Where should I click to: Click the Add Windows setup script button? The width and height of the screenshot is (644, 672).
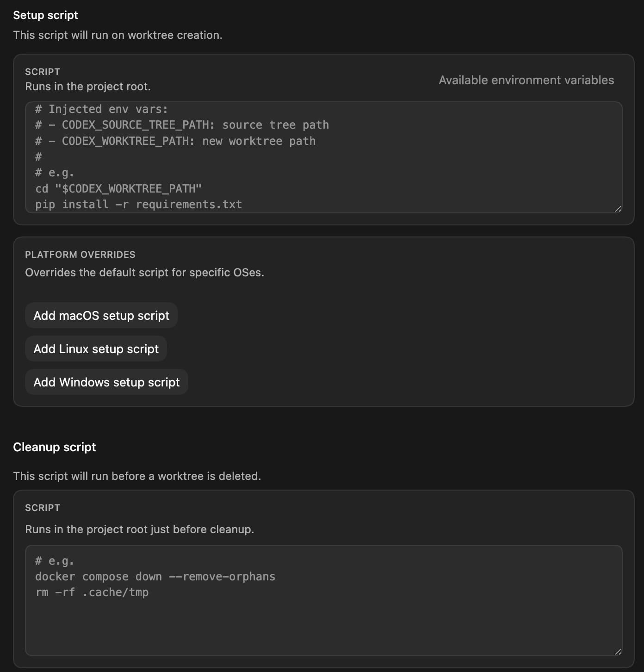(106, 382)
